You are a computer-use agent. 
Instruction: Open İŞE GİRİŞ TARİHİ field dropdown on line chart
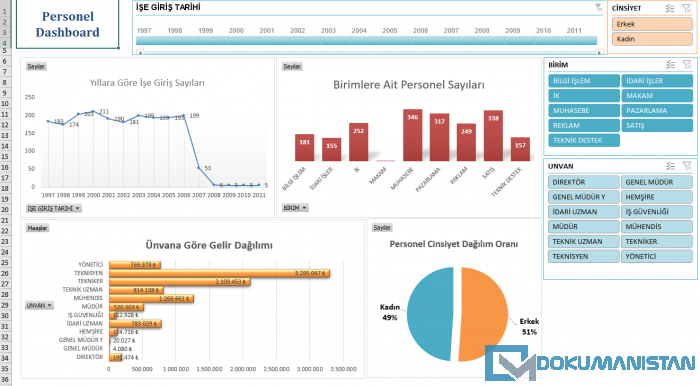(54, 208)
